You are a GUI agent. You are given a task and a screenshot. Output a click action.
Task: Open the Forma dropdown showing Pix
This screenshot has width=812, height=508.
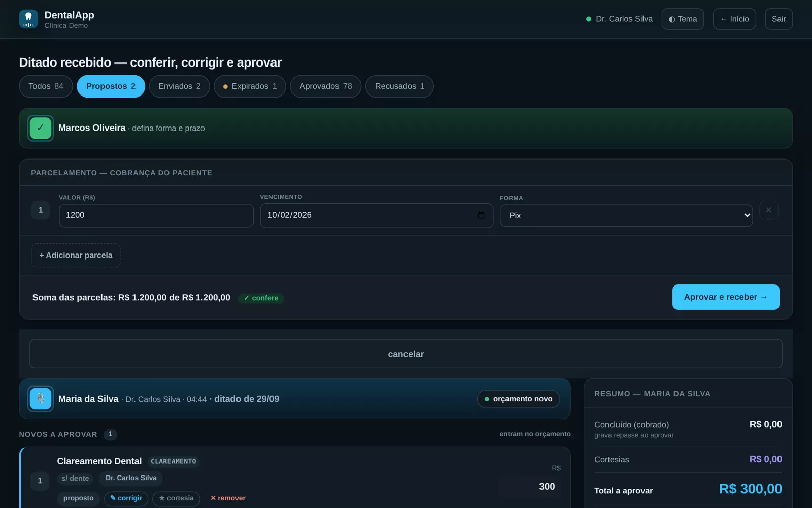tap(626, 215)
